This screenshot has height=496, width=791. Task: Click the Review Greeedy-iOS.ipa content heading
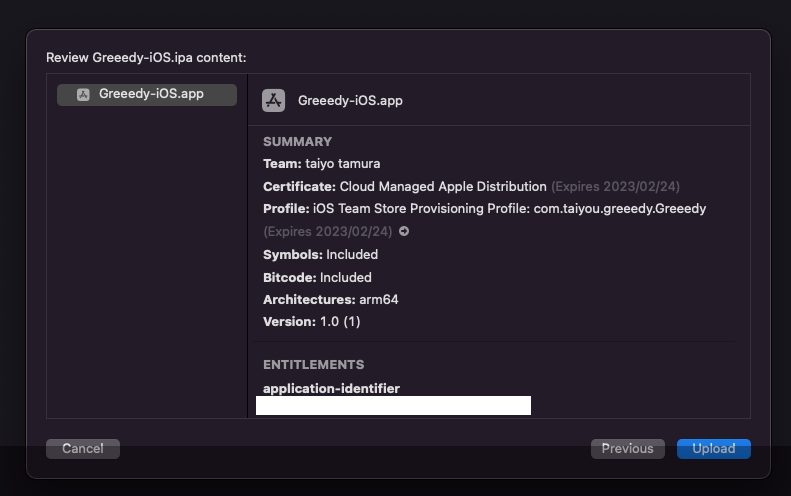click(146, 58)
